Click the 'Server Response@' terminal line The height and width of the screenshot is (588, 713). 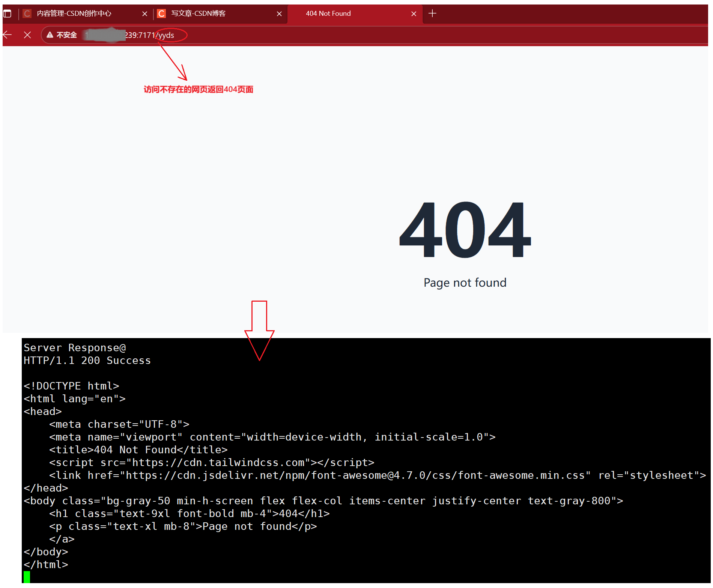point(75,348)
